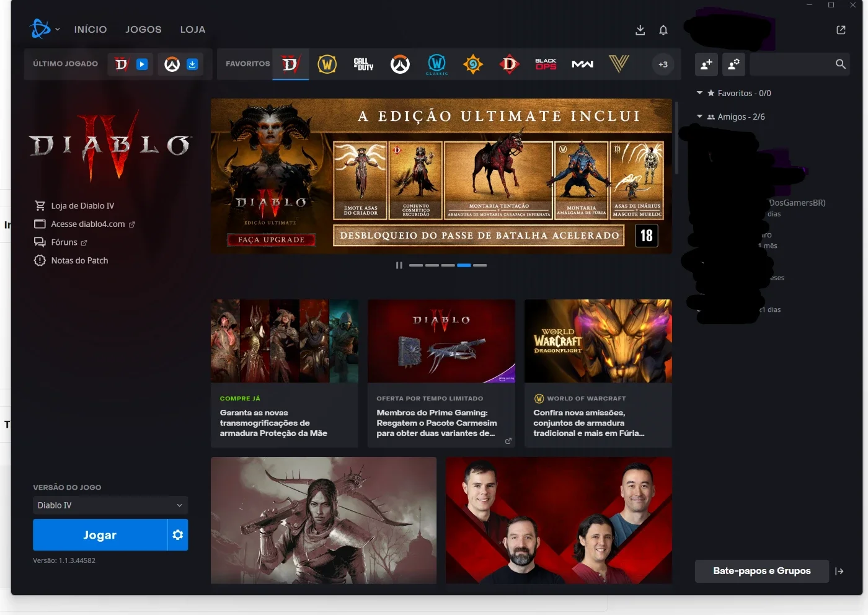This screenshot has width=868, height=615.
Task: Click the FAÇA UPGRADE banner button
Action: pyautogui.click(x=272, y=240)
